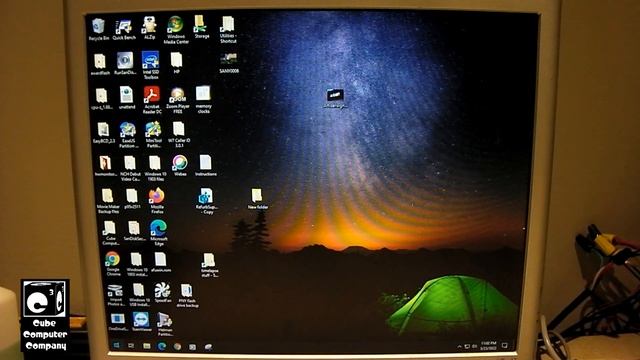Launch SpeedFan
The height and width of the screenshot is (360, 640).
click(162, 292)
